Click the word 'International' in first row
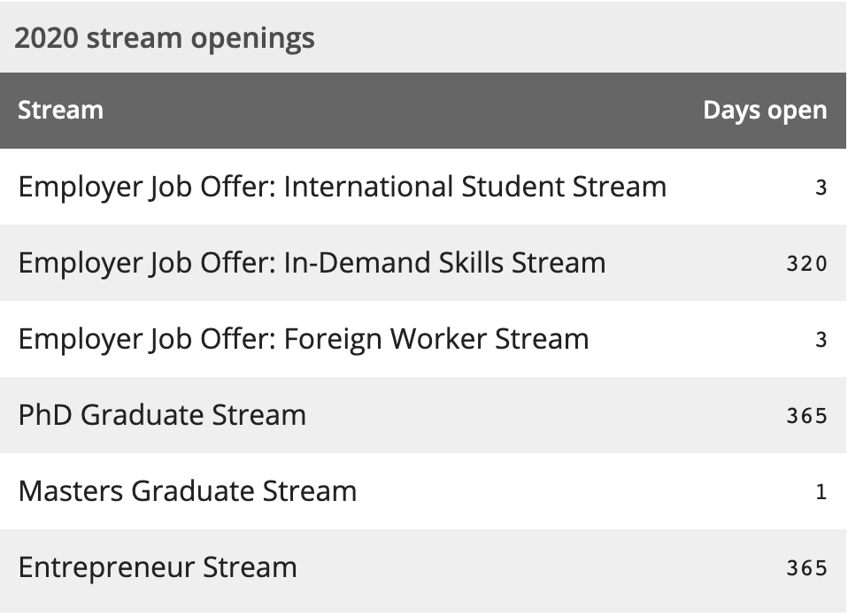 tap(369, 187)
